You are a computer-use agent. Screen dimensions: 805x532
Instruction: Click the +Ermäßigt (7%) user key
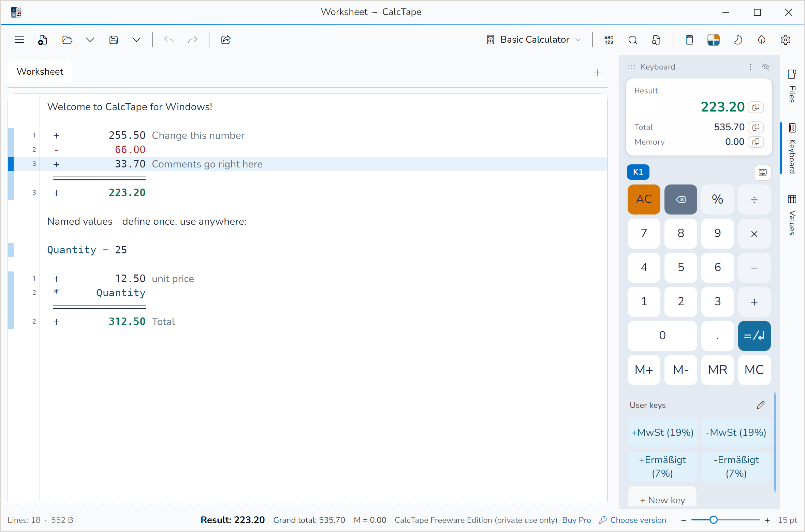click(x=662, y=467)
